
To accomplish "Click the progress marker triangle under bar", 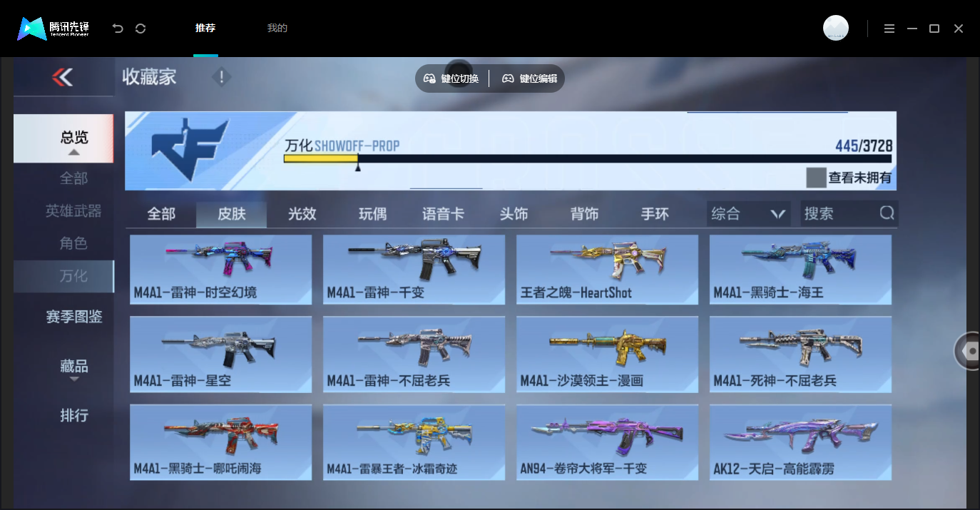I will (357, 168).
